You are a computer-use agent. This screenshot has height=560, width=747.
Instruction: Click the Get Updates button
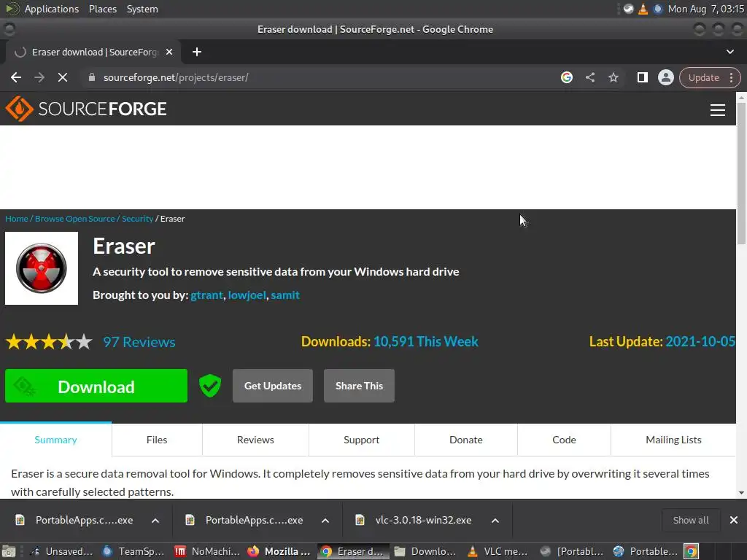click(x=273, y=386)
